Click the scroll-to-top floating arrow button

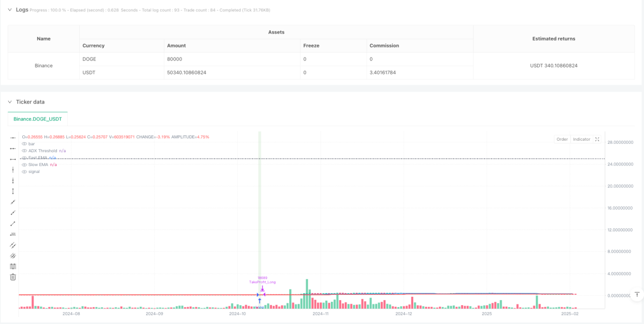click(x=636, y=295)
